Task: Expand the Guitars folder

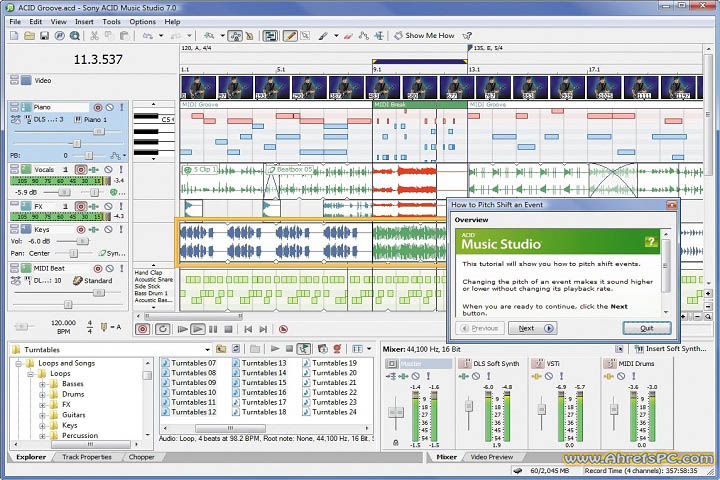Action: pyautogui.click(x=42, y=415)
